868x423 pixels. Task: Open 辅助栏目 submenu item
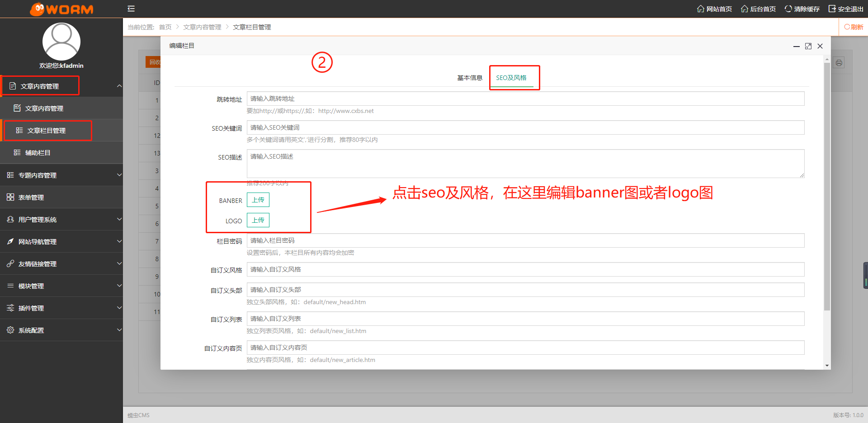coord(61,152)
